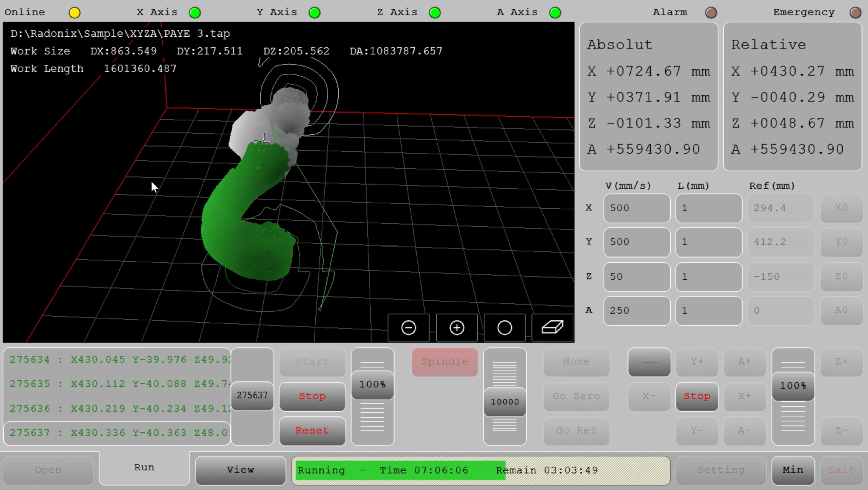Reset the machine program

point(312,431)
